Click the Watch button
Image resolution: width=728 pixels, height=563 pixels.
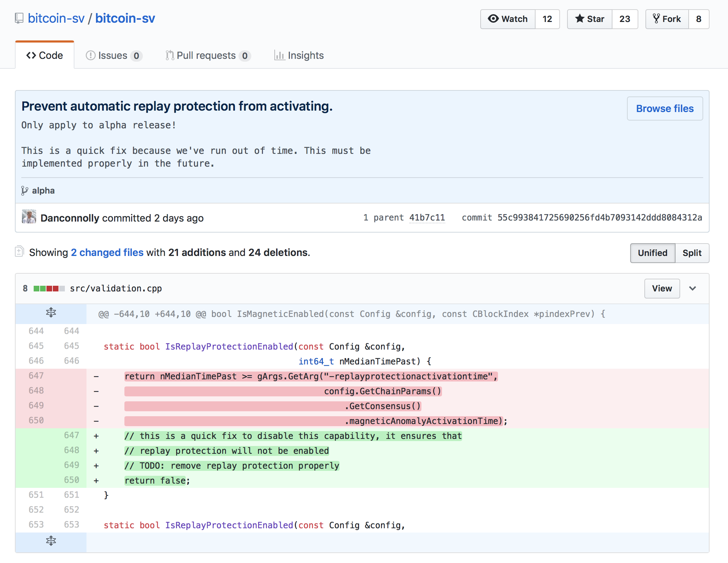(508, 19)
